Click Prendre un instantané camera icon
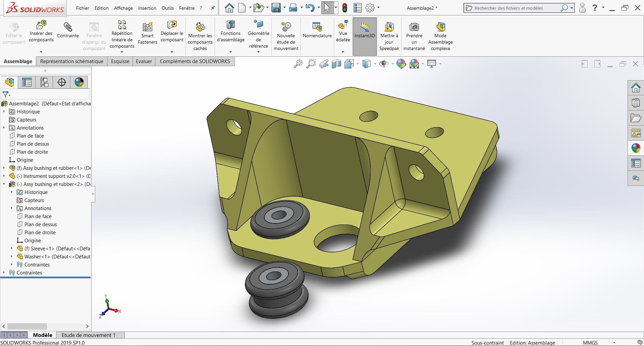 (414, 27)
